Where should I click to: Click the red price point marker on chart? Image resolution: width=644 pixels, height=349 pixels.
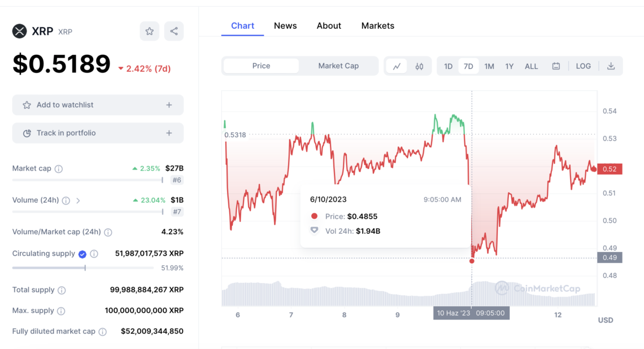pyautogui.click(x=472, y=261)
